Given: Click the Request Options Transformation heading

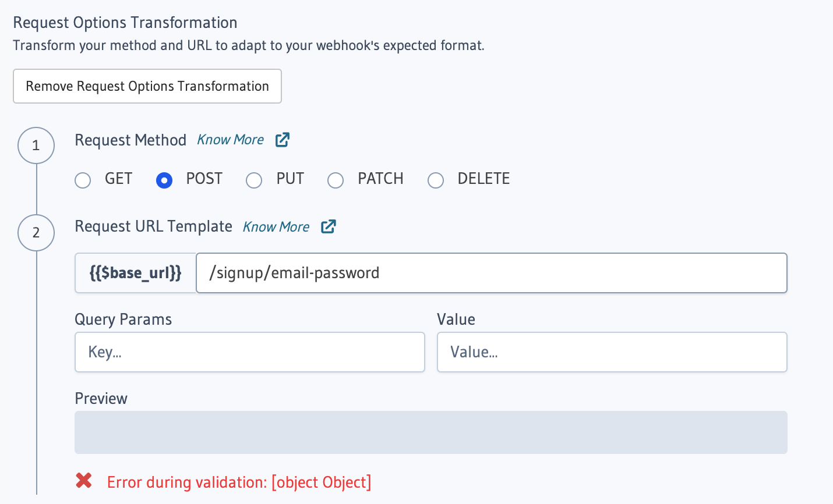Looking at the screenshot, I should [x=125, y=22].
